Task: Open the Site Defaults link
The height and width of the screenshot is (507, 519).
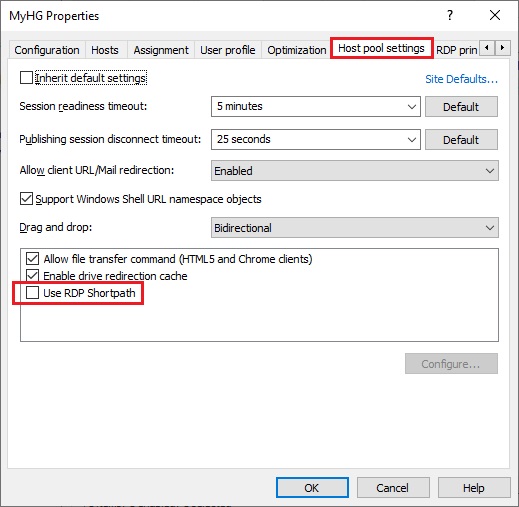Action: coord(461,79)
